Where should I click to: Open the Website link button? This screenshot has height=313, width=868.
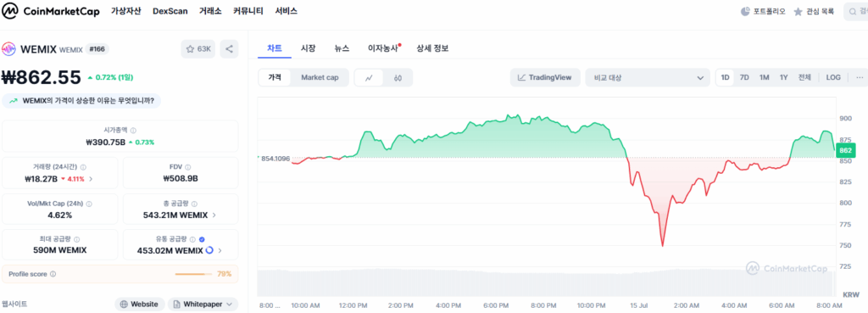pyautogui.click(x=140, y=305)
